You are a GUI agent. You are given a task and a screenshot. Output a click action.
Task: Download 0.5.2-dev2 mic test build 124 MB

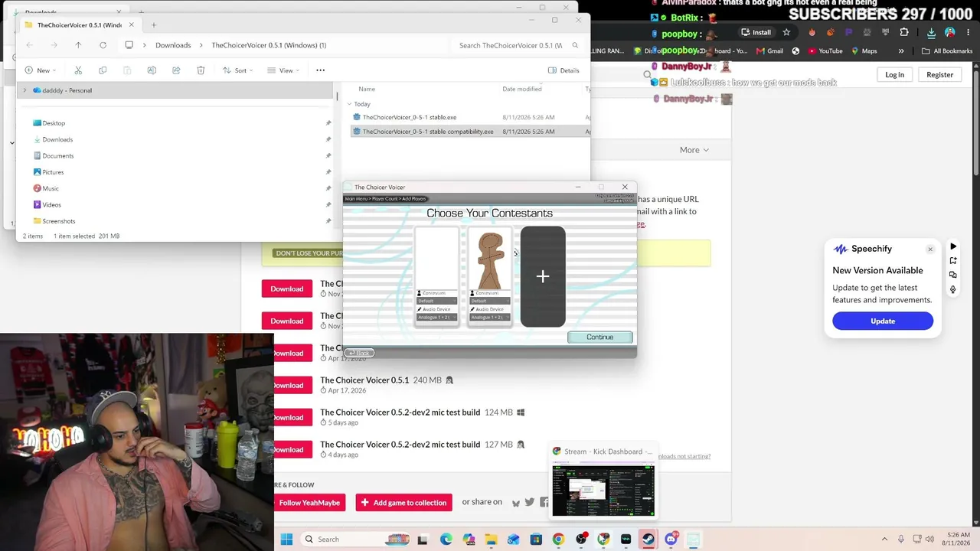(x=287, y=418)
